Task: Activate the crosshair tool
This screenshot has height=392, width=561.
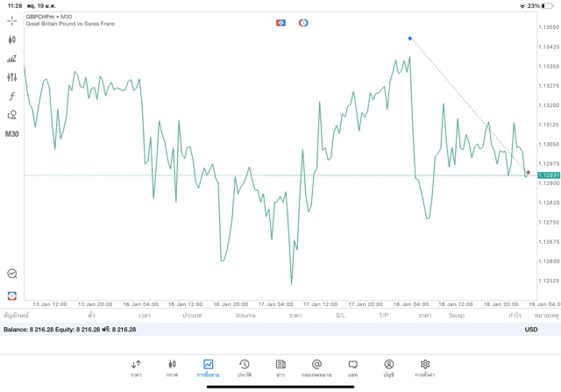Action: point(11,20)
